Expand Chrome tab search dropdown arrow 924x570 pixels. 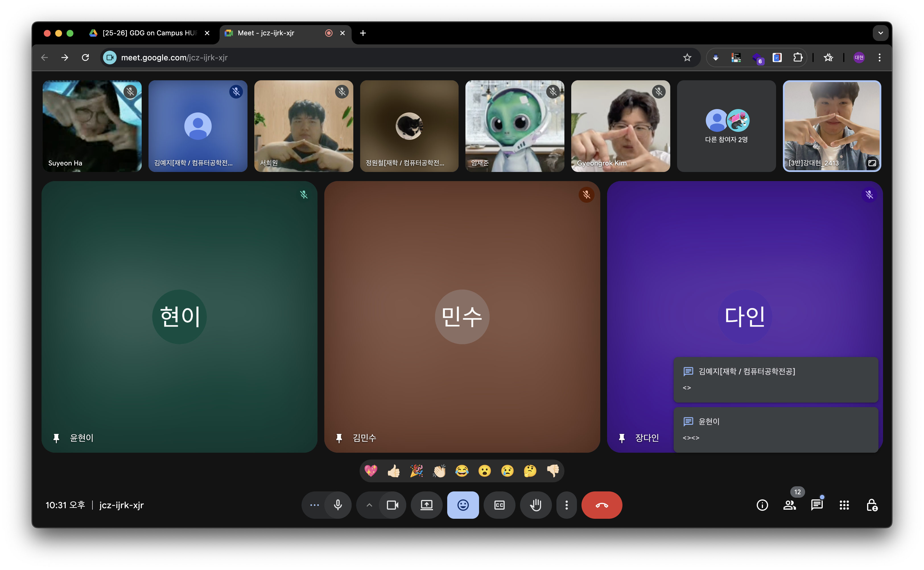pyautogui.click(x=880, y=33)
